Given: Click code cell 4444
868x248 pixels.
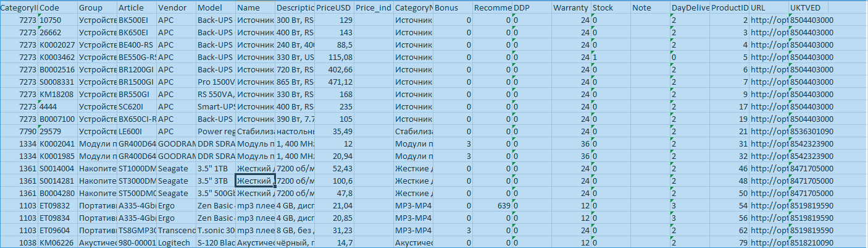Looking at the screenshot, I should 58,107.
